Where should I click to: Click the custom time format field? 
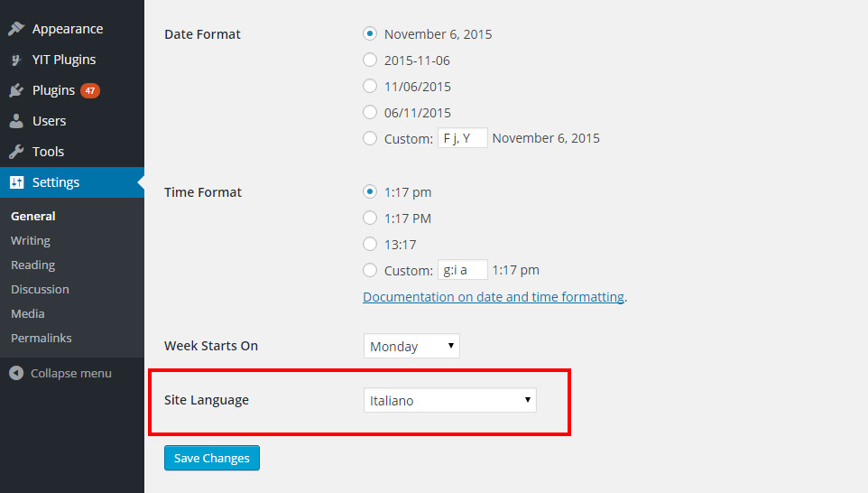point(463,270)
